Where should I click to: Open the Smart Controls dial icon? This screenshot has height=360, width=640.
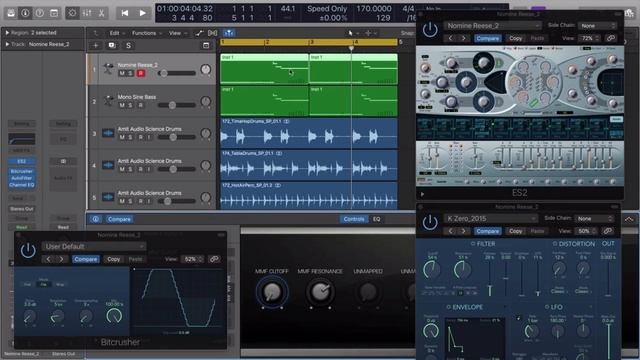coord(72,13)
